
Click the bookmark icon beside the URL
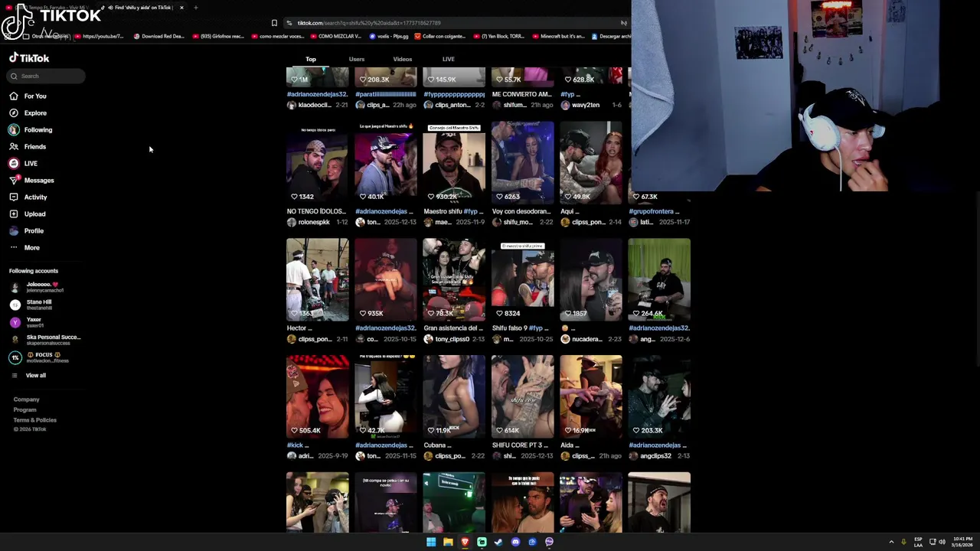pos(274,23)
